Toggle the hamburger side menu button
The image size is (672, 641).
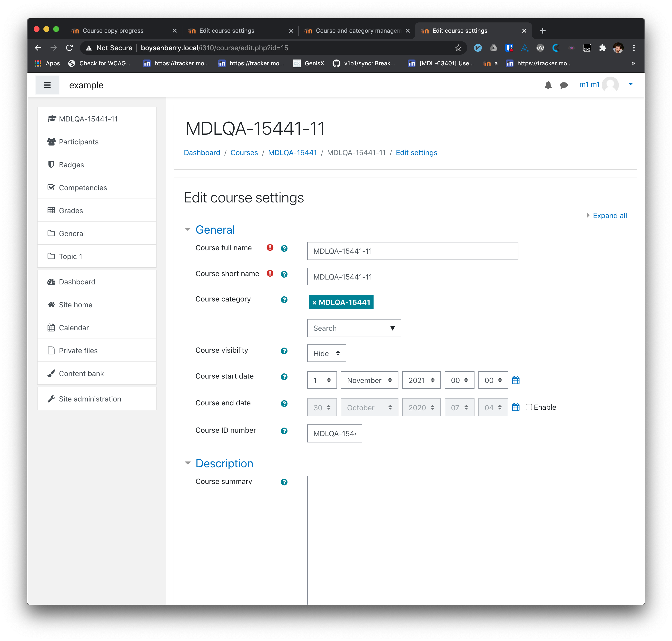[x=47, y=85]
